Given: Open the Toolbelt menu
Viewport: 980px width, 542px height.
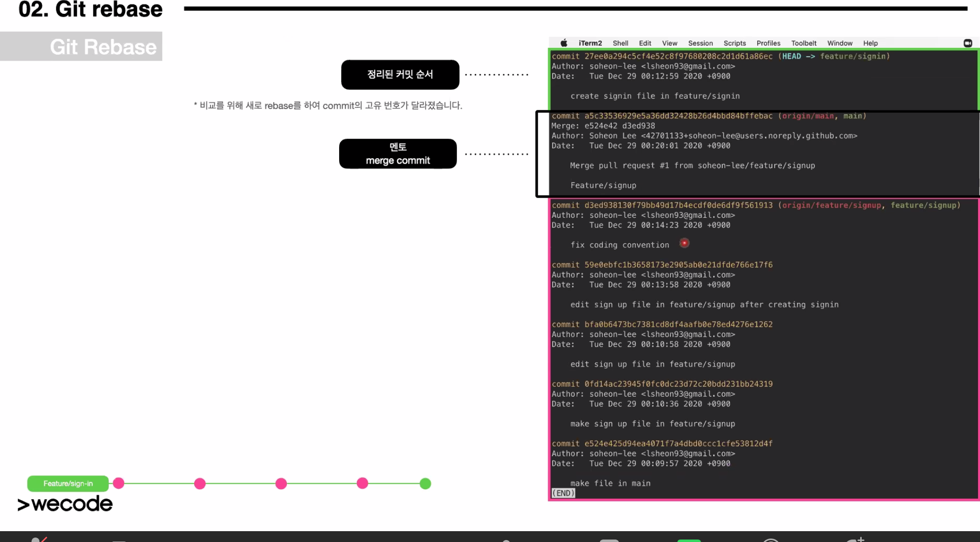Looking at the screenshot, I should pos(804,43).
